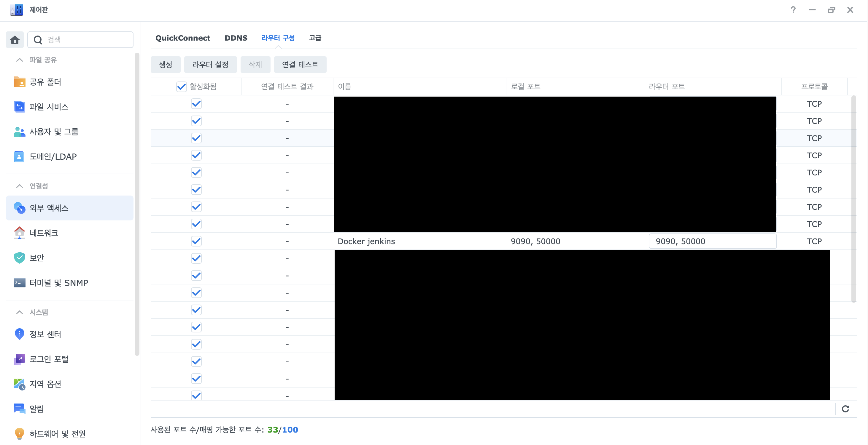Toggle the 활성화됨 header checkbox
Image resolution: width=868 pixels, height=445 pixels.
181,87
